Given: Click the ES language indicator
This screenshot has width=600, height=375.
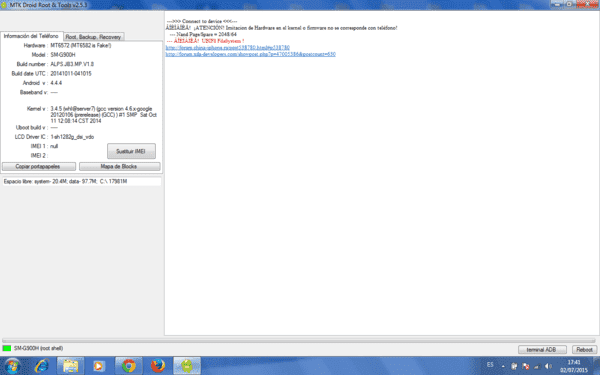Looking at the screenshot, I should coord(490,365).
